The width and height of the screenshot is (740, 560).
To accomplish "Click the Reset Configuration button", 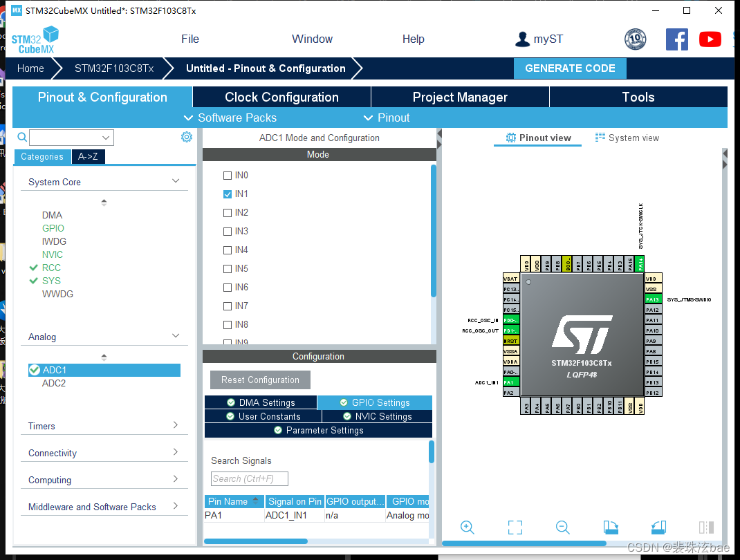I will click(x=260, y=380).
